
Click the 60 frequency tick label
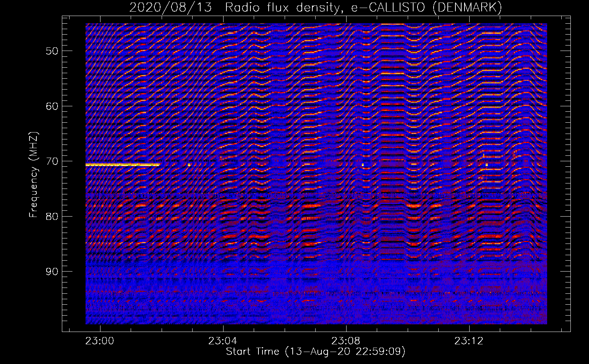point(52,106)
